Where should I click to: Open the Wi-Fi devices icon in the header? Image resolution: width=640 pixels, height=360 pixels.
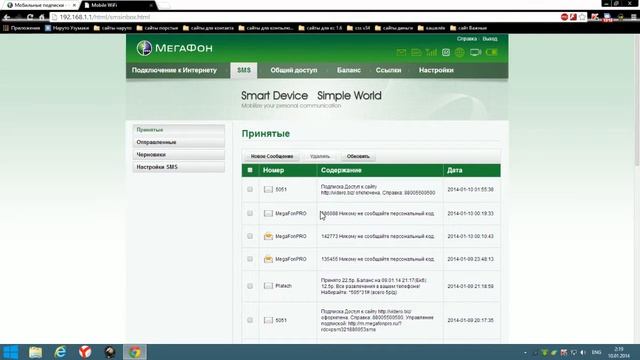tap(476, 52)
